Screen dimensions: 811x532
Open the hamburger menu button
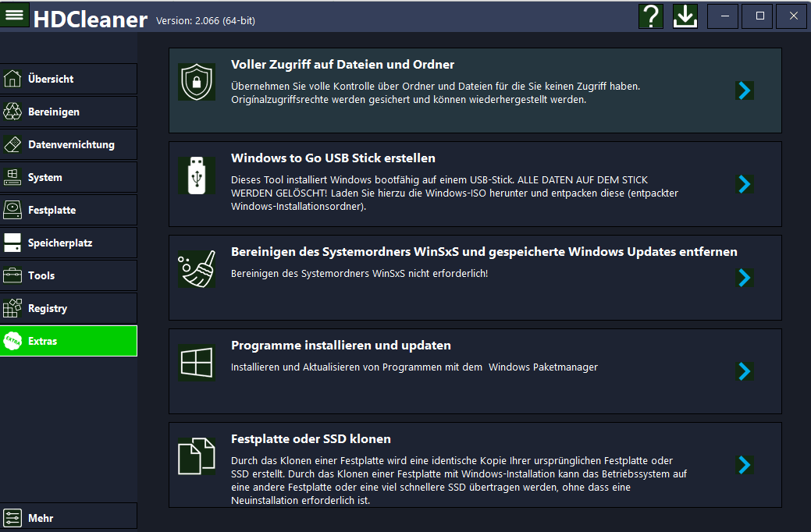(15, 15)
